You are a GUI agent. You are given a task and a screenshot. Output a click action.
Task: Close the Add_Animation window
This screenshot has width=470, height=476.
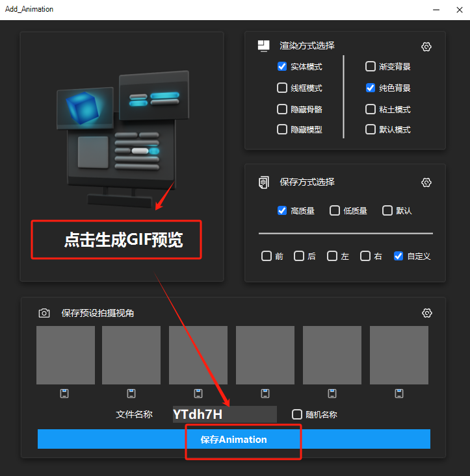[460, 10]
